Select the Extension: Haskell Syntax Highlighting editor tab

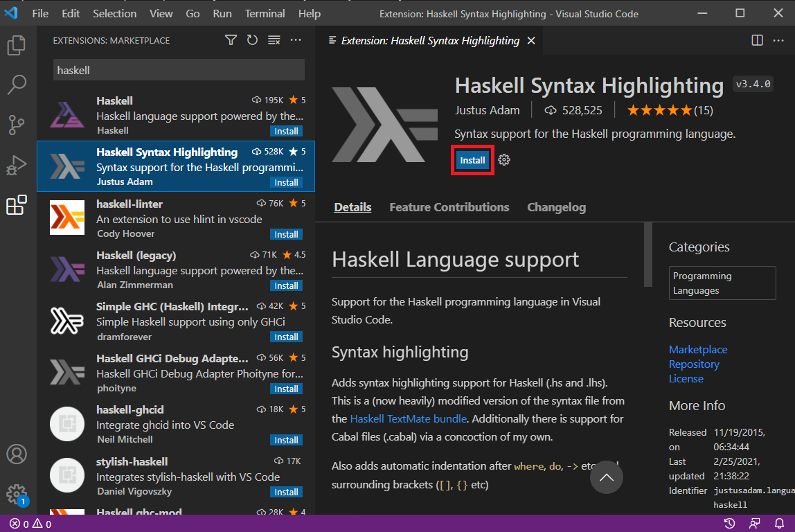pyautogui.click(x=430, y=41)
